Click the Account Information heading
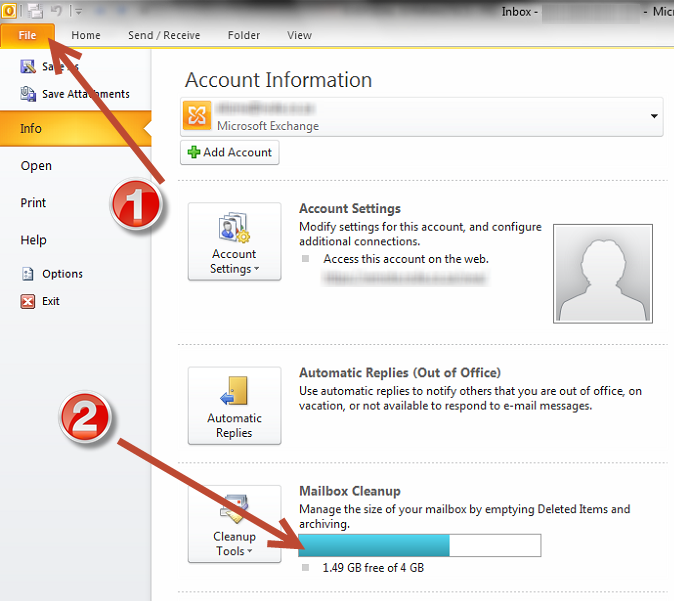The image size is (674, 601). pos(279,80)
